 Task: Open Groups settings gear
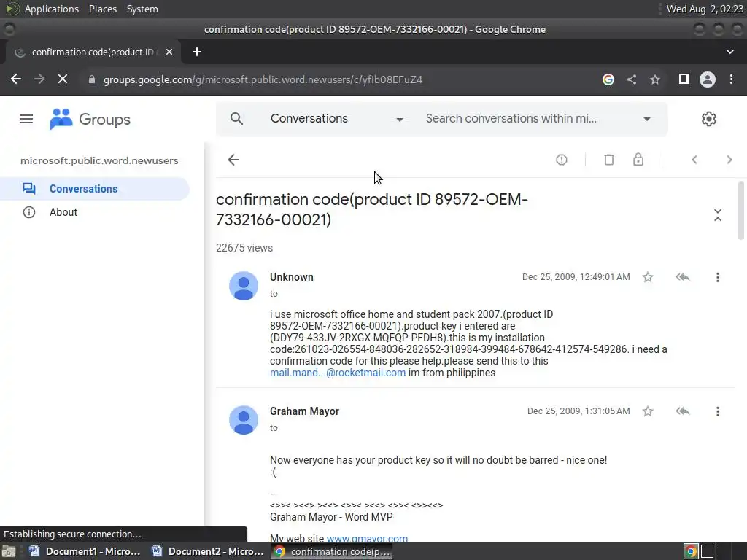[709, 119]
